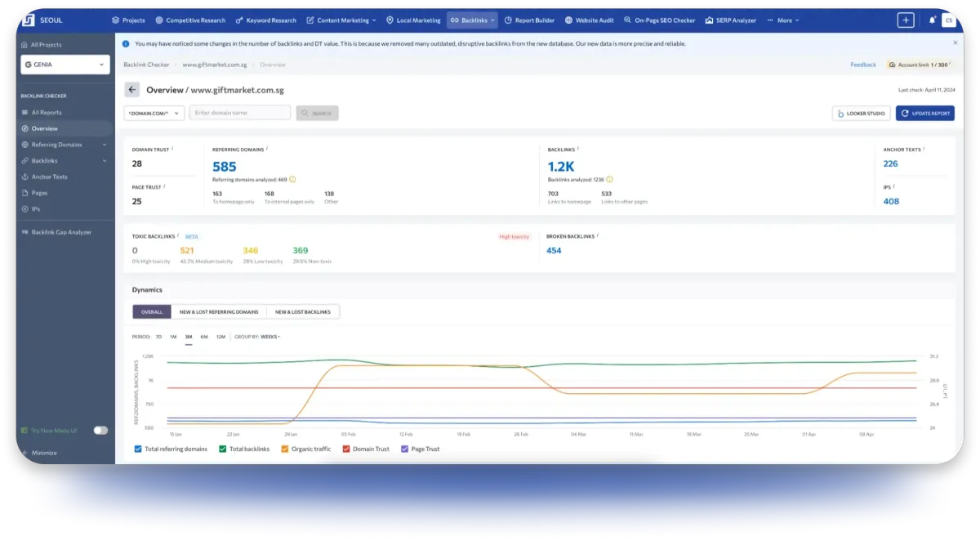Switch to New & Lost Backlinks tab
The image size is (980, 541).
coord(303,311)
